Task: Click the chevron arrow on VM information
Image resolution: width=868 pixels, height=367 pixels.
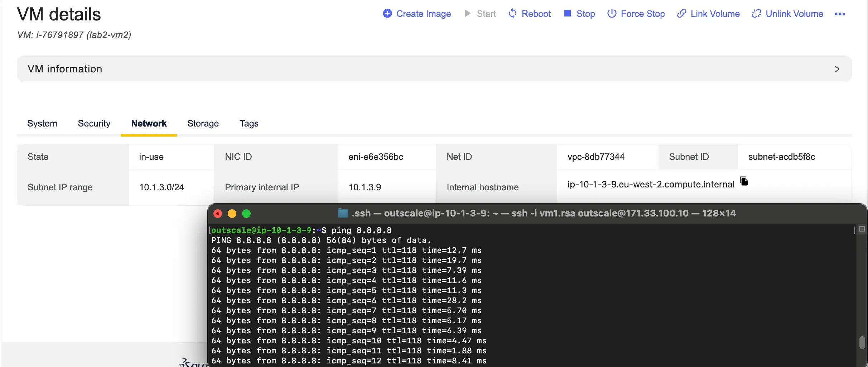Action: pos(837,69)
